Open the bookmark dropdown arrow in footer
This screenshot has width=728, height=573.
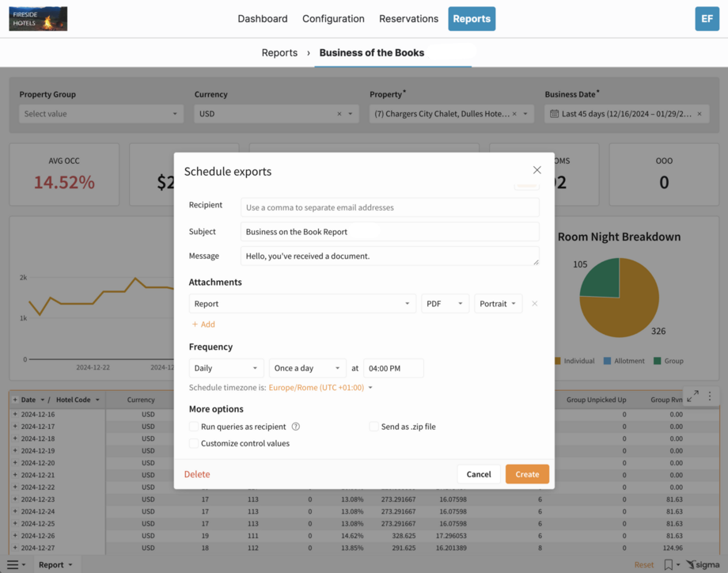[x=678, y=564]
